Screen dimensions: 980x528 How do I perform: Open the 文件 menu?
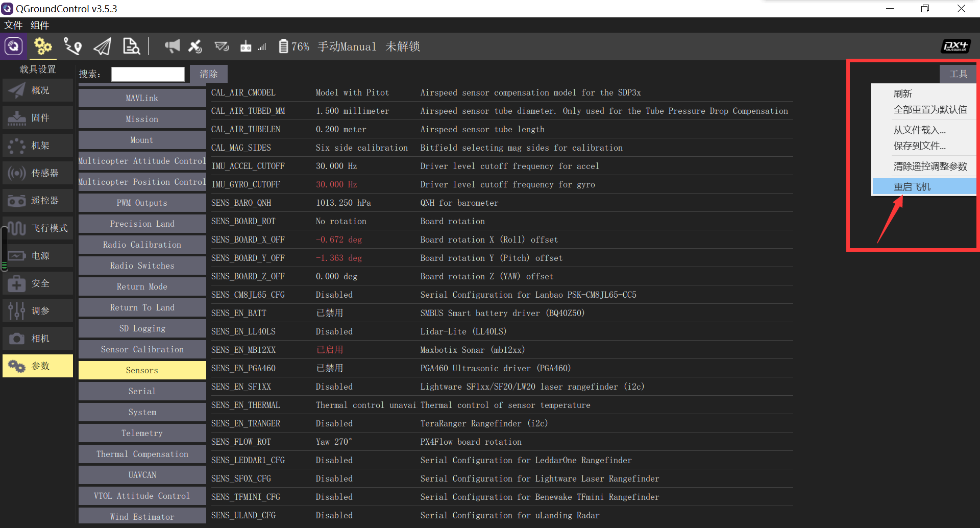pyautogui.click(x=13, y=25)
